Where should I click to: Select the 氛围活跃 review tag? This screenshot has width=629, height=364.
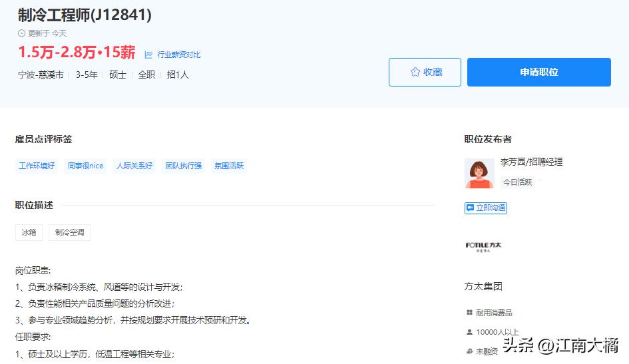[x=229, y=166]
